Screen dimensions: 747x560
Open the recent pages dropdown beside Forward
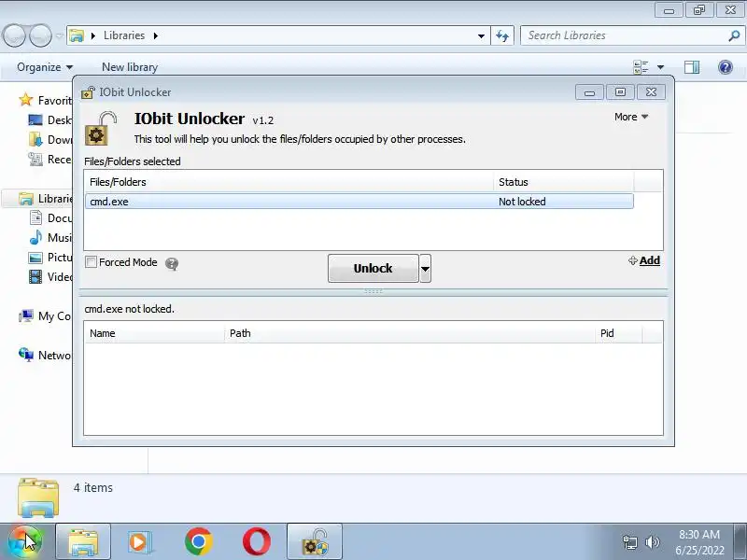(x=59, y=35)
